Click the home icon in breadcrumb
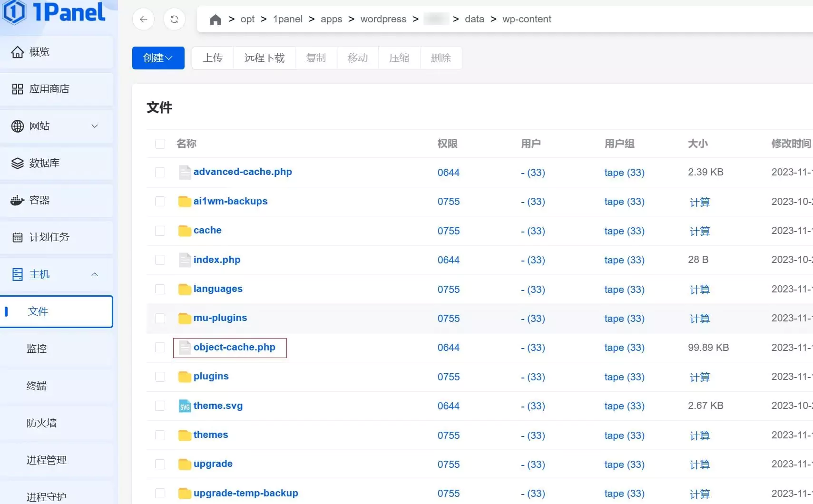 point(215,19)
